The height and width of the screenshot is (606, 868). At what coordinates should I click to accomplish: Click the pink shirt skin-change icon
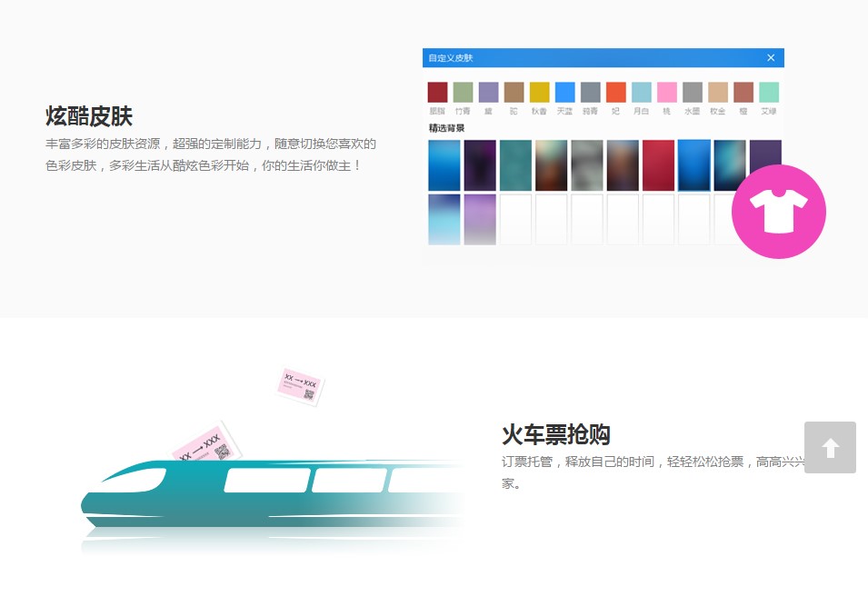(x=779, y=211)
